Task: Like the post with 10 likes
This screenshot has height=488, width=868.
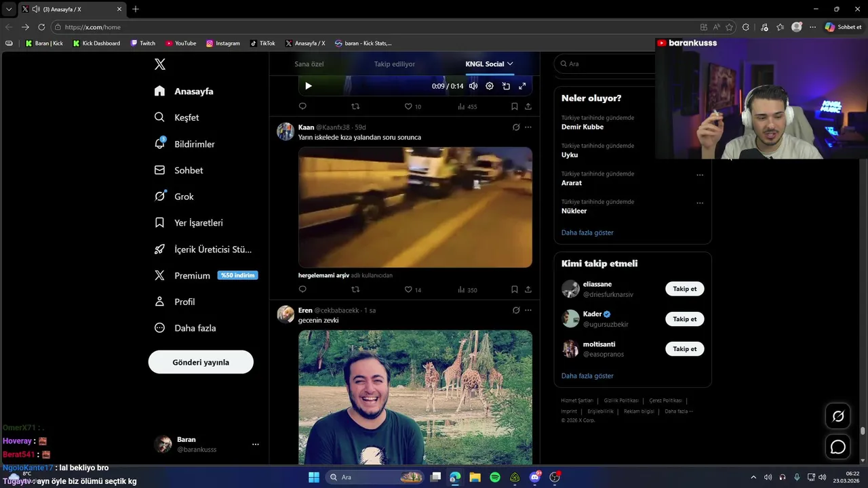Action: 412,106
